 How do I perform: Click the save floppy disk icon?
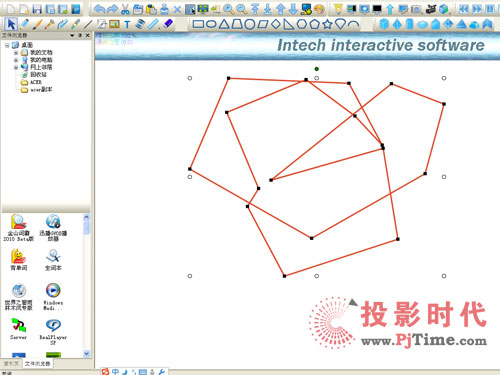click(37, 9)
